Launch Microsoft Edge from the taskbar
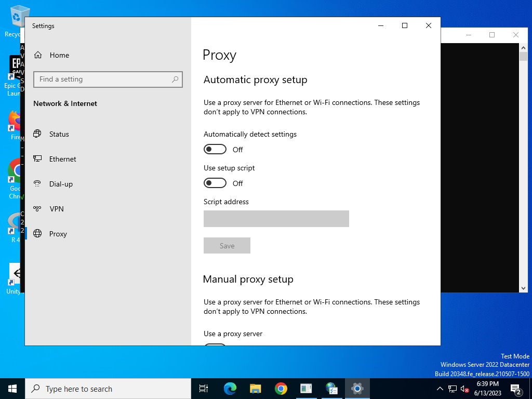 [x=230, y=389]
